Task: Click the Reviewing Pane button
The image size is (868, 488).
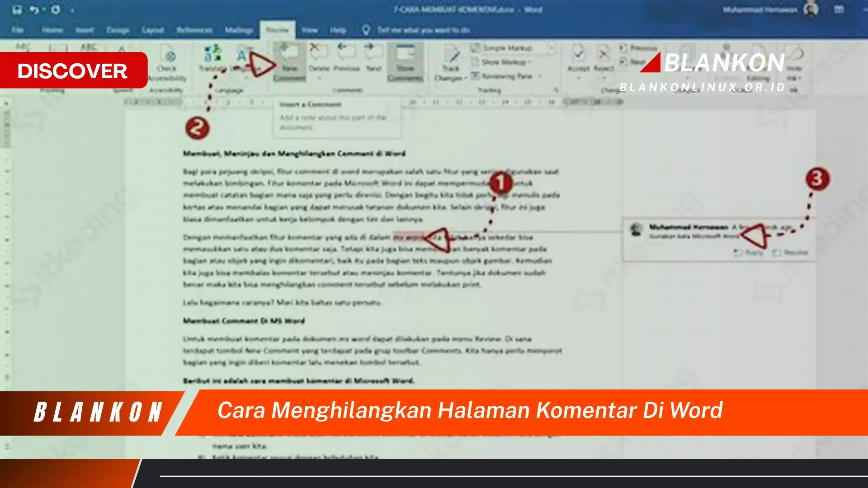Action: point(502,76)
